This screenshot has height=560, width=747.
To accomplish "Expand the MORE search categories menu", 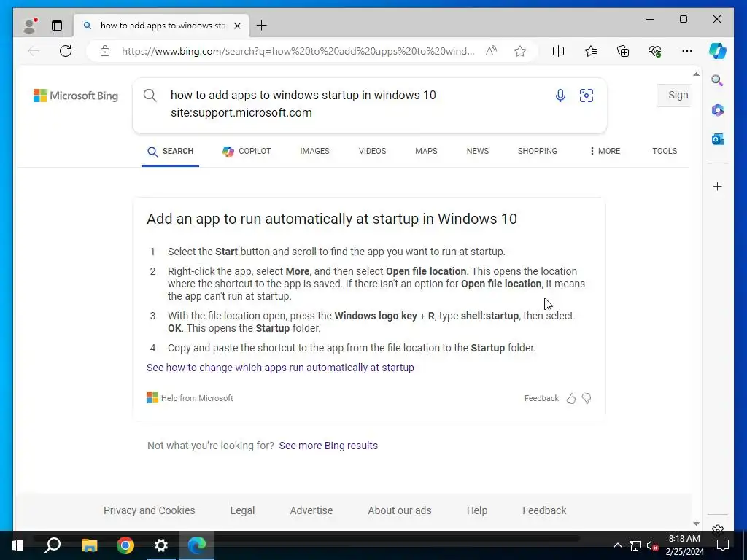I will pyautogui.click(x=605, y=152).
